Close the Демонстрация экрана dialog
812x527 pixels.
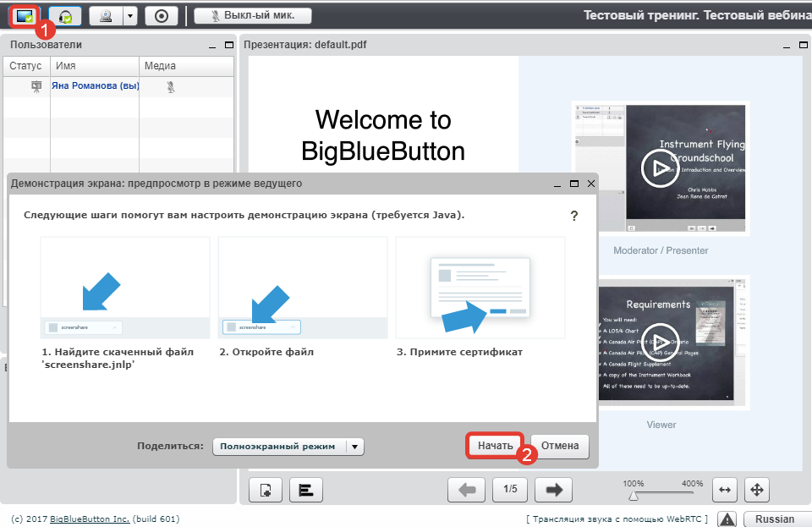591,184
